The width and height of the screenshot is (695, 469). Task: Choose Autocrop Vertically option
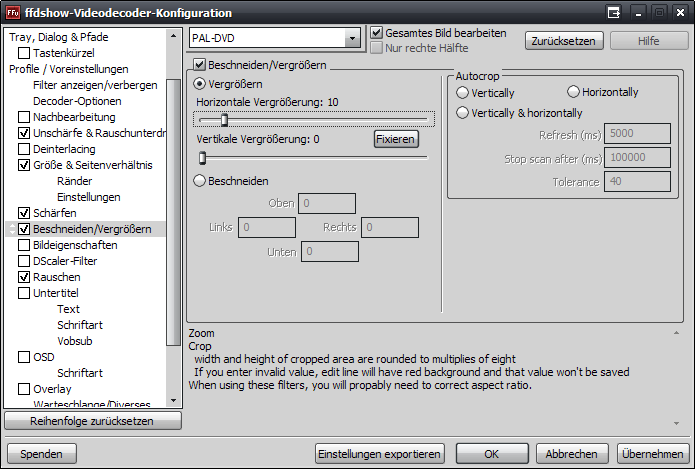click(x=462, y=93)
